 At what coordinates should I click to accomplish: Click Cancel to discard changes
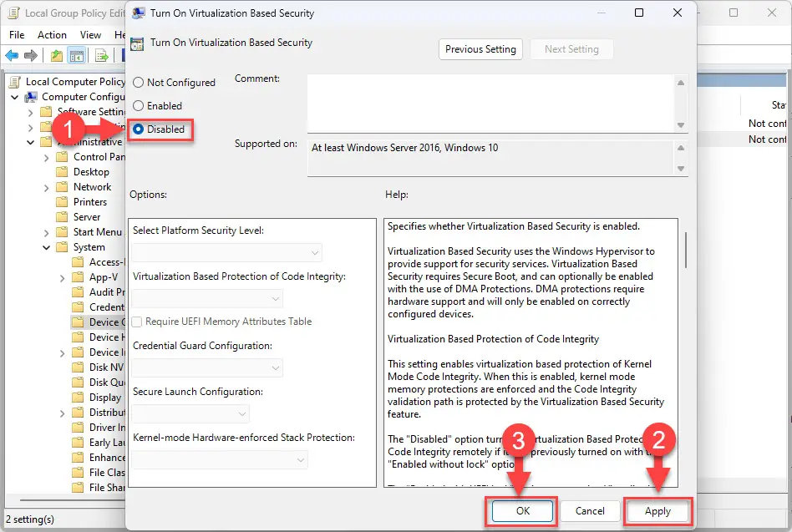[x=590, y=511]
